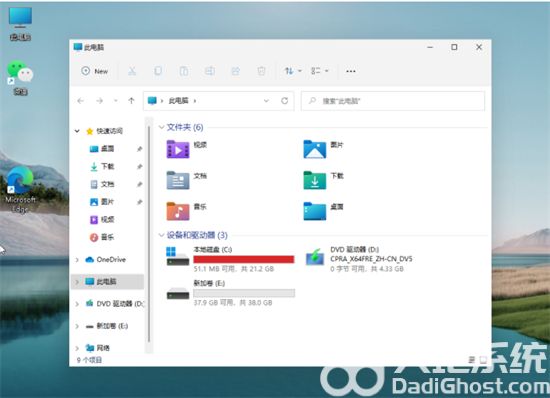Click the navigation pane vertical scrollbar
The image size is (550, 398).
[x=149, y=235]
